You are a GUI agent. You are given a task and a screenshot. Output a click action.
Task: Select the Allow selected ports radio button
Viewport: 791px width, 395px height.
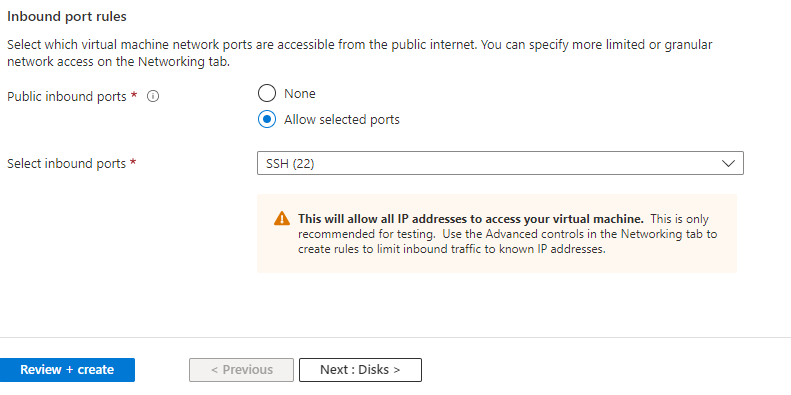pyautogui.click(x=267, y=120)
